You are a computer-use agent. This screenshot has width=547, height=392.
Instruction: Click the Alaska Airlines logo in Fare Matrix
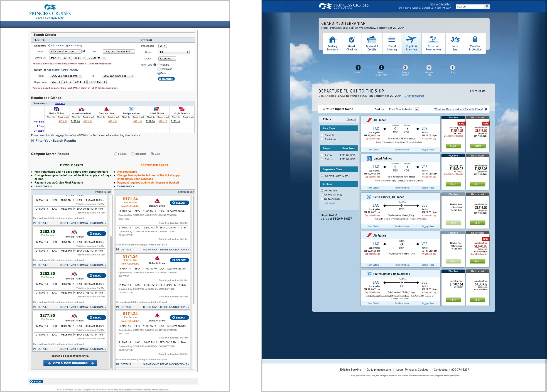click(56, 109)
